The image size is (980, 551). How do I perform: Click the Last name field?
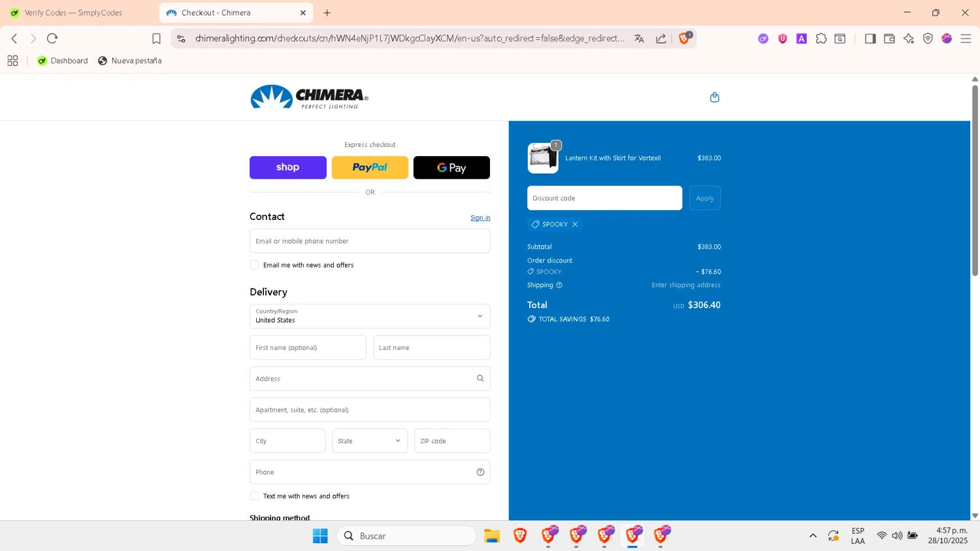[432, 347]
